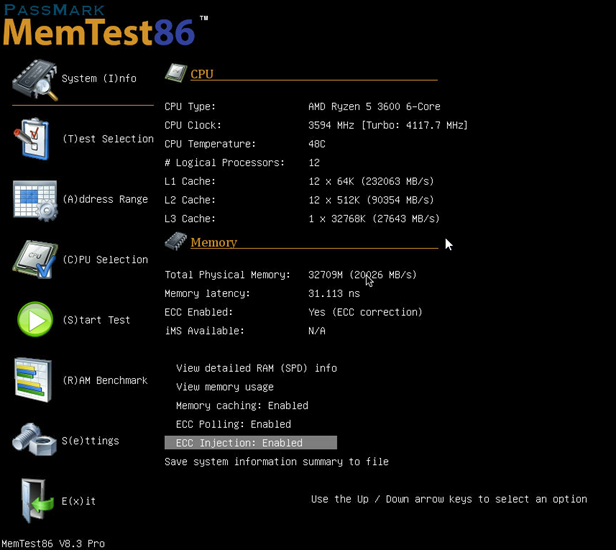
Task: Select the (R)AM Benchmark menu label
Action: pos(105,381)
